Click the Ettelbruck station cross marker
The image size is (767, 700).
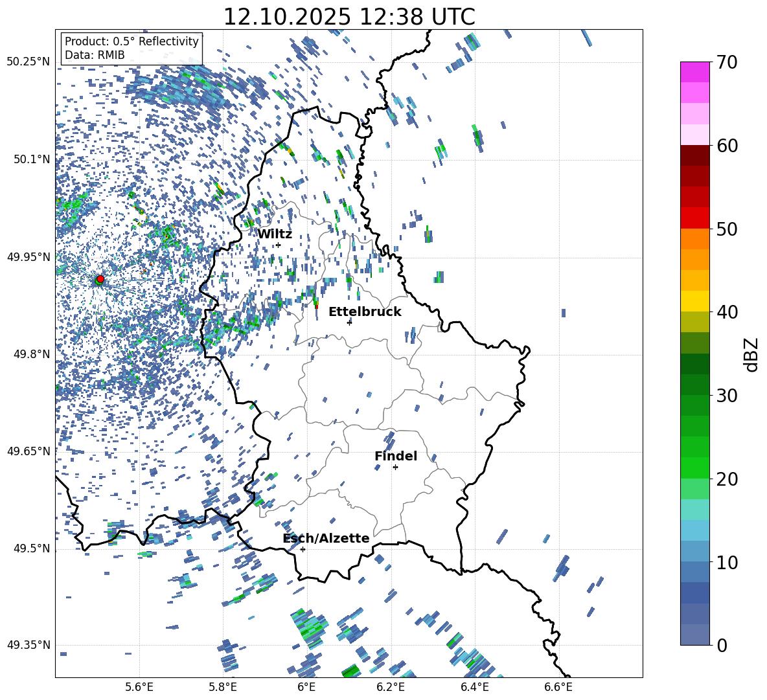(349, 322)
